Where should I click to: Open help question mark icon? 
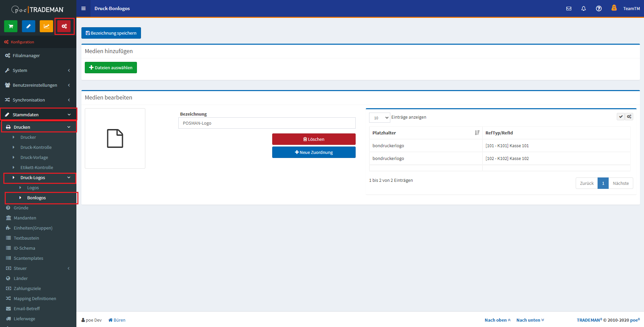tap(599, 8)
